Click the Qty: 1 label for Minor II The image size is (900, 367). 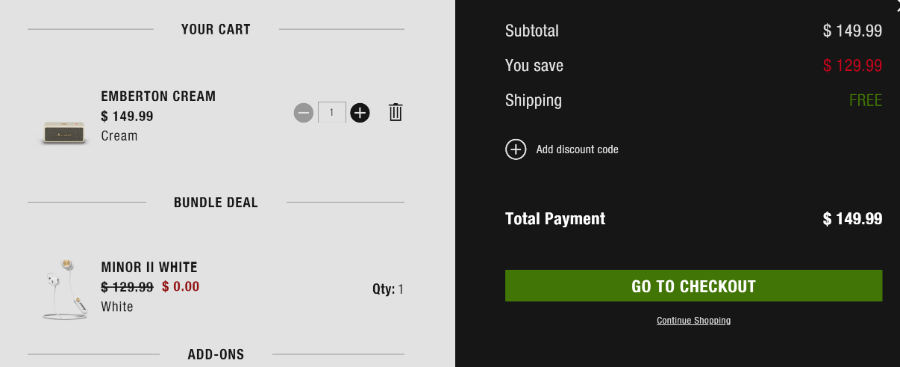[x=388, y=289]
